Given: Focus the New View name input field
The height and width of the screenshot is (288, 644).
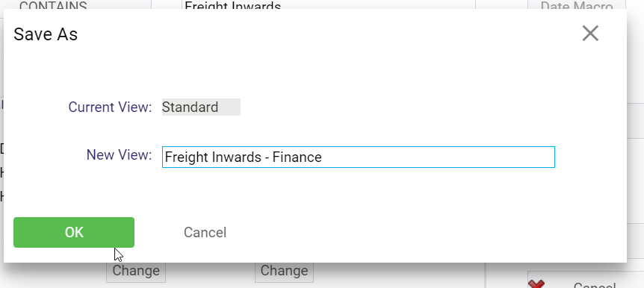Looking at the screenshot, I should [x=358, y=157].
